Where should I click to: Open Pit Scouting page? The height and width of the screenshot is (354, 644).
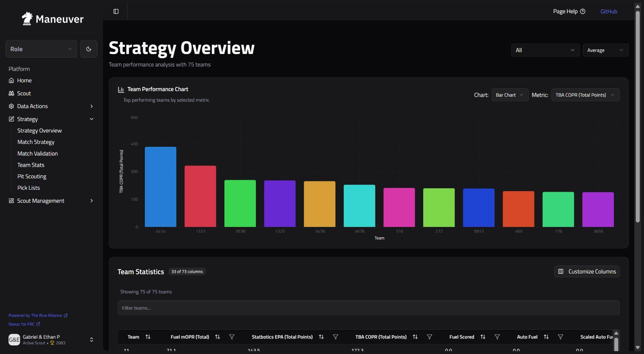pyautogui.click(x=32, y=176)
